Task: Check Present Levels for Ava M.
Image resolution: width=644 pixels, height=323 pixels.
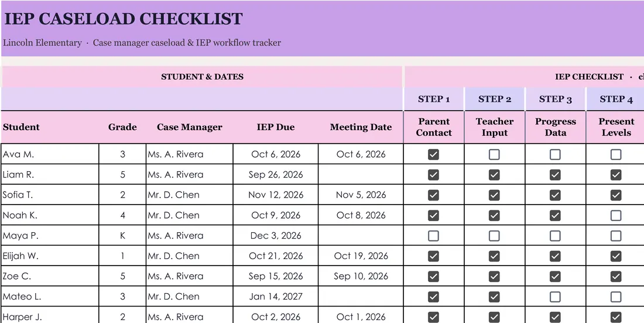Action: [x=616, y=154]
